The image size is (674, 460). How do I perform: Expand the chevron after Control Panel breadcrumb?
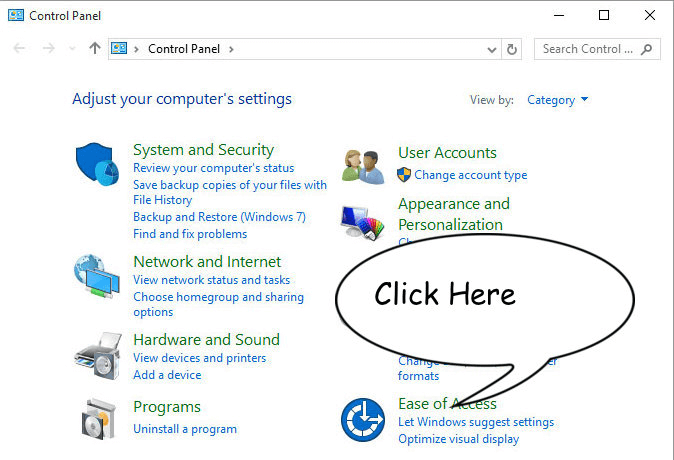231,49
